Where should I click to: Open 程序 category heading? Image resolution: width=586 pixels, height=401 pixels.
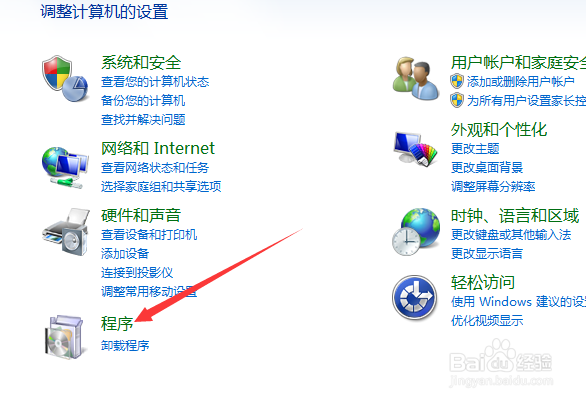click(117, 323)
